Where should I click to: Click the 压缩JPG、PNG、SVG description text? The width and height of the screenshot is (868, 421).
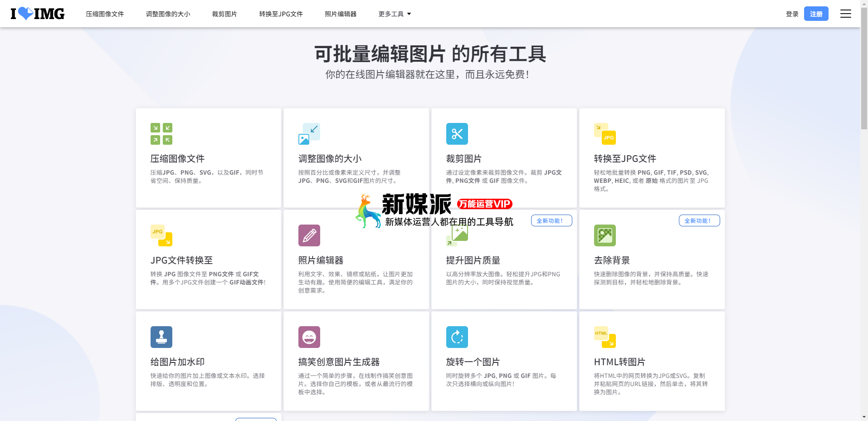[207, 176]
